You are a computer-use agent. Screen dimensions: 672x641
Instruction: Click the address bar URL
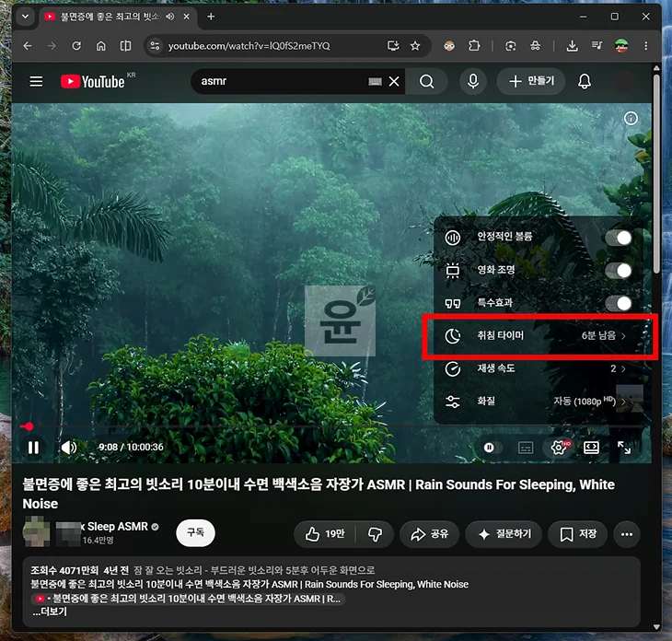[249, 46]
